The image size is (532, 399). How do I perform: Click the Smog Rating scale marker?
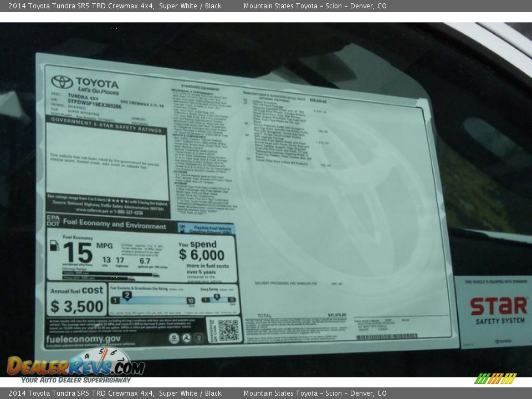(217, 297)
